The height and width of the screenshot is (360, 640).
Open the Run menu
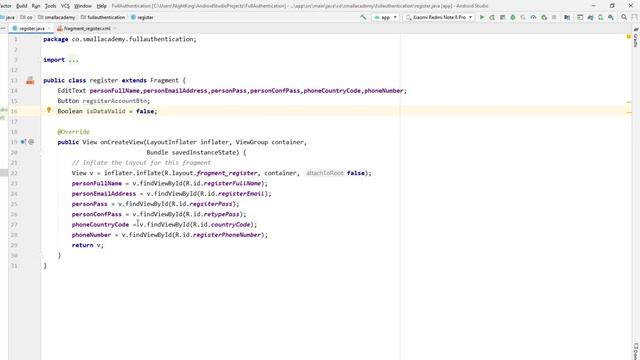[36, 6]
